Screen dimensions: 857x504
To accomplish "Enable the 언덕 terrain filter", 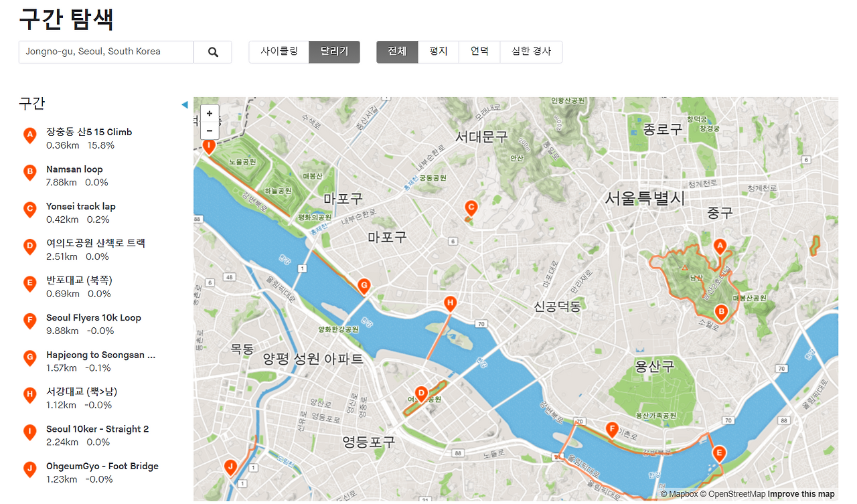I will coord(479,52).
